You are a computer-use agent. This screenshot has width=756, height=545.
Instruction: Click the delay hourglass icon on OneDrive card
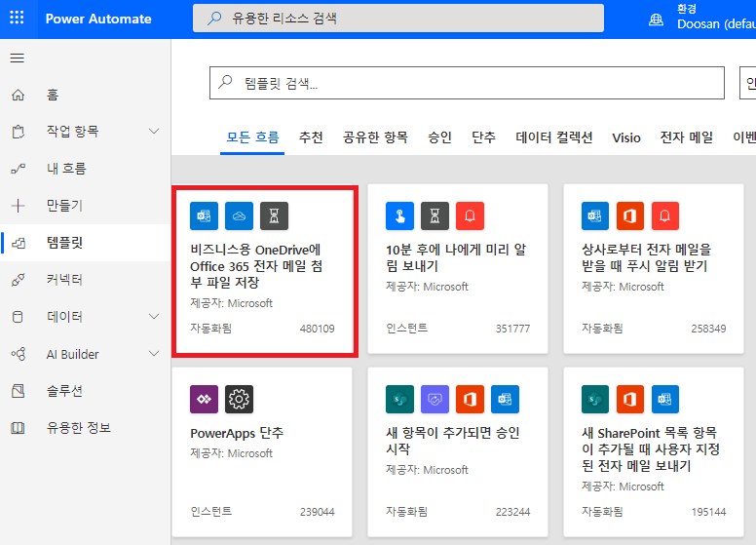point(275,215)
